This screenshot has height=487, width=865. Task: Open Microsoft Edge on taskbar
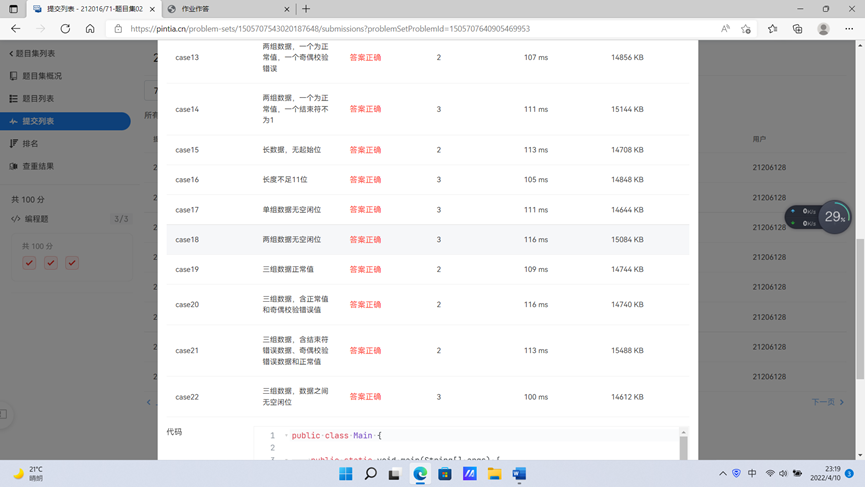coord(420,474)
